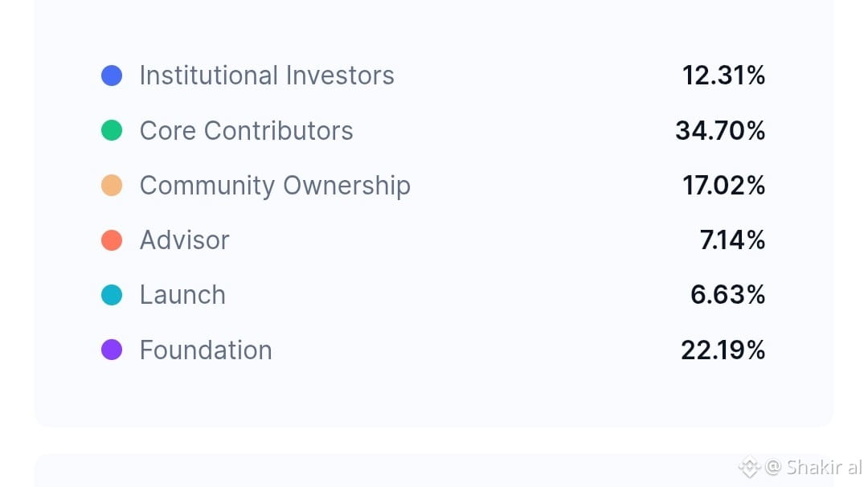Click the 7.14% Advisor percentage

(732, 240)
